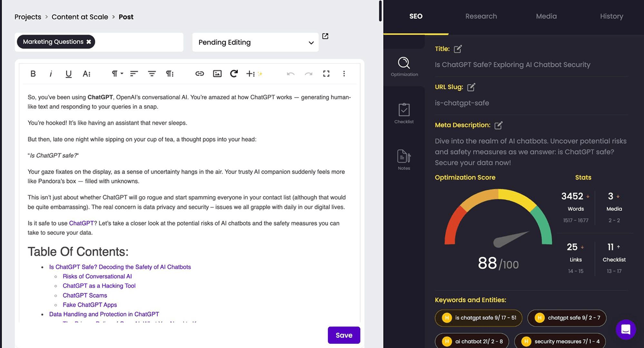Switch to the History tab

[611, 16]
